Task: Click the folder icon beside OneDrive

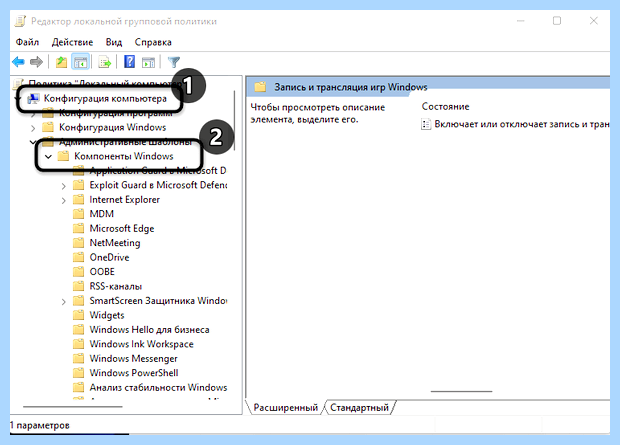Action: 79,258
